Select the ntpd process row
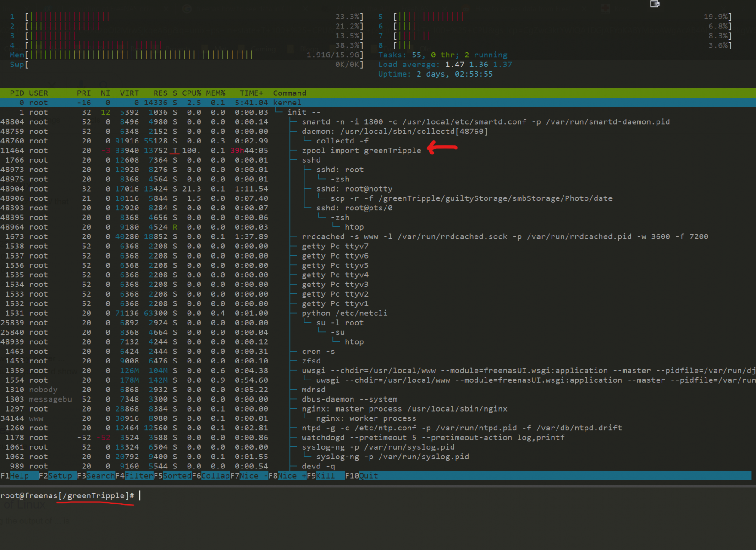 pos(378,428)
